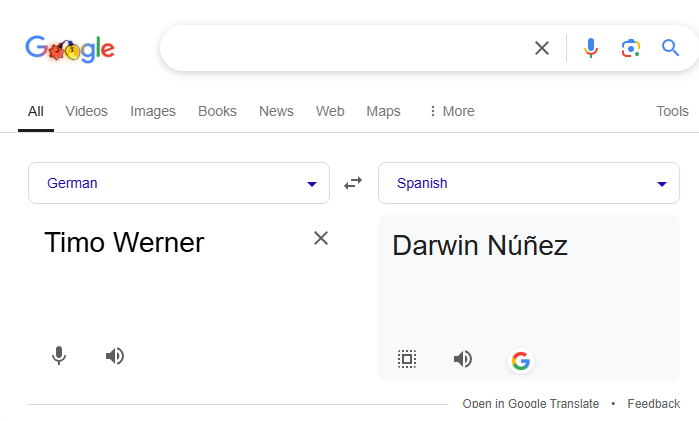Screen dimensions: 699x421
Task: Switch to the News tab
Action: pyautogui.click(x=276, y=111)
